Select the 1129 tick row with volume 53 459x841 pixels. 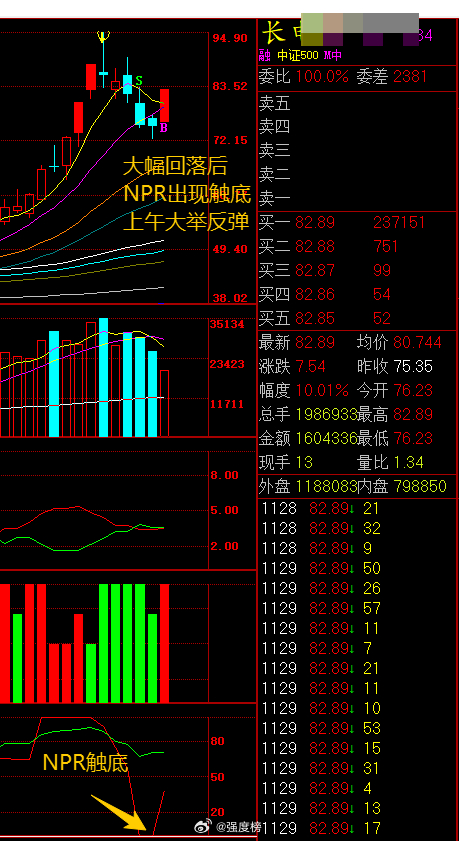click(x=358, y=728)
